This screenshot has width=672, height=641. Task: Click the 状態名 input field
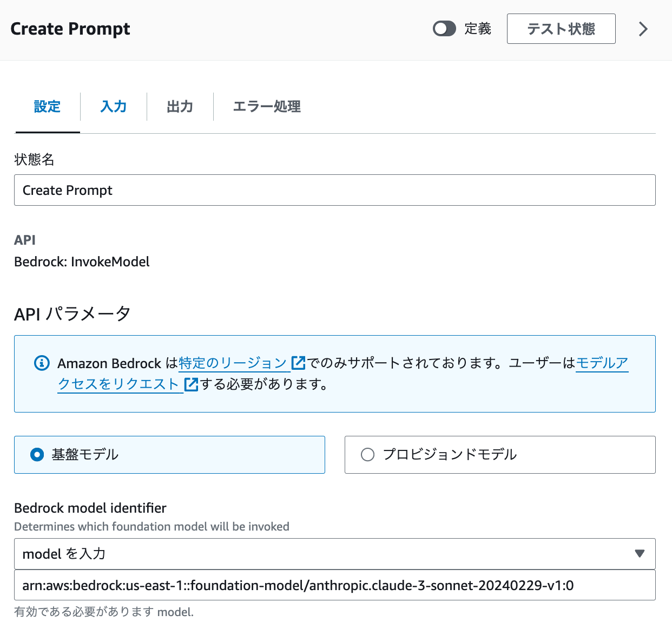[x=335, y=190]
